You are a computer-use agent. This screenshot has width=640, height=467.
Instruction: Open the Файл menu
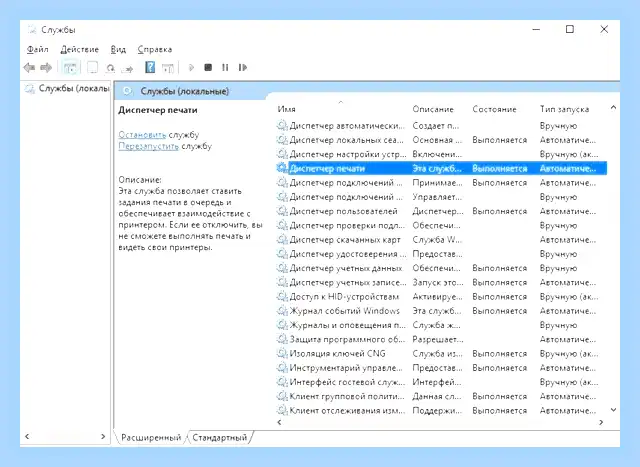38,49
